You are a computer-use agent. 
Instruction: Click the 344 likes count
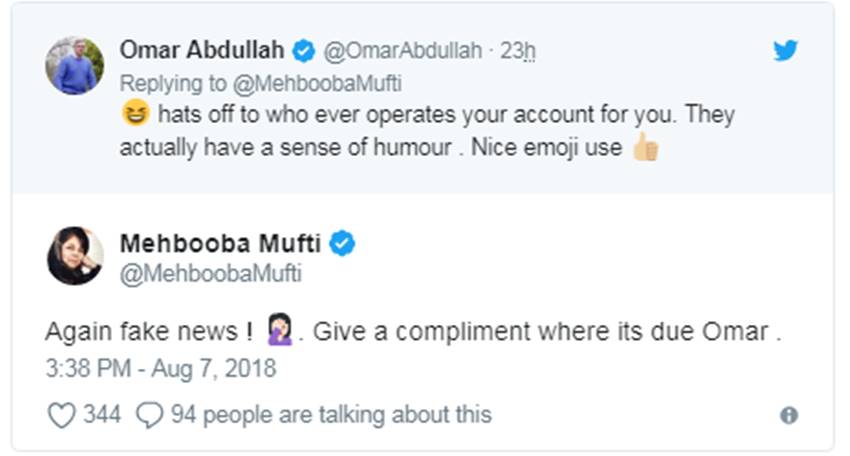click(103, 414)
